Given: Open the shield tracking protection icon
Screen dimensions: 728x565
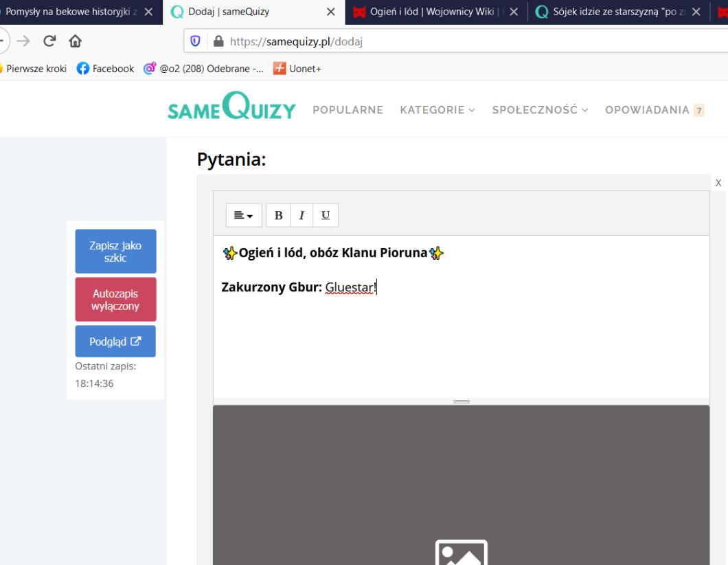Looking at the screenshot, I should [196, 41].
